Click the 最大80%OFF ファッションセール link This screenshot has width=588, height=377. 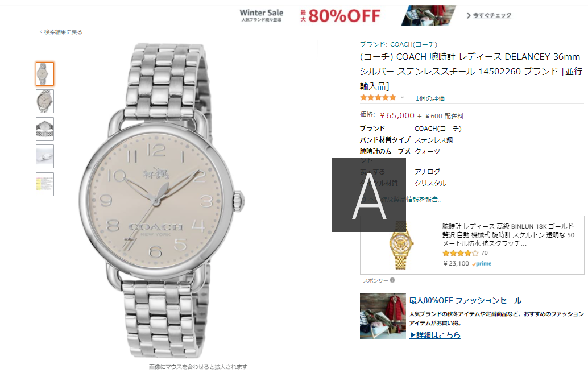[465, 300]
